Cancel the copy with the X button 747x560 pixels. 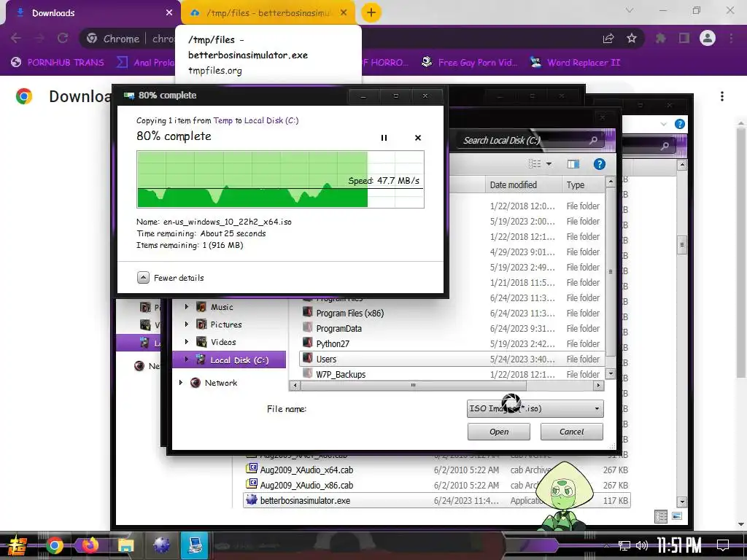point(418,138)
